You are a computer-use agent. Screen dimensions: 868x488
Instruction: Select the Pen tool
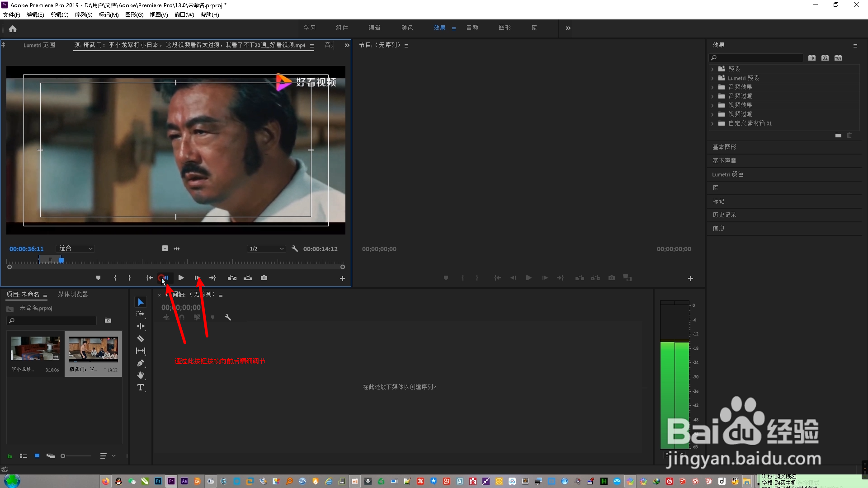coord(141,363)
